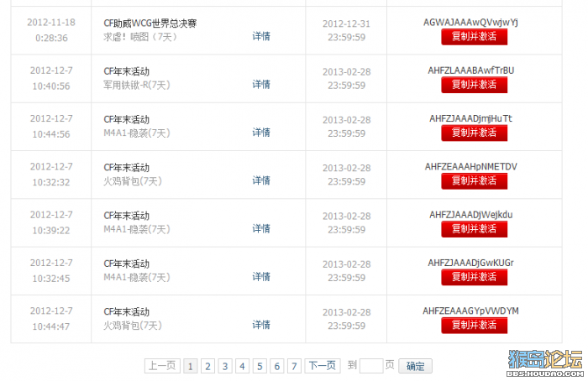Go to previous page with 上一页

point(162,366)
